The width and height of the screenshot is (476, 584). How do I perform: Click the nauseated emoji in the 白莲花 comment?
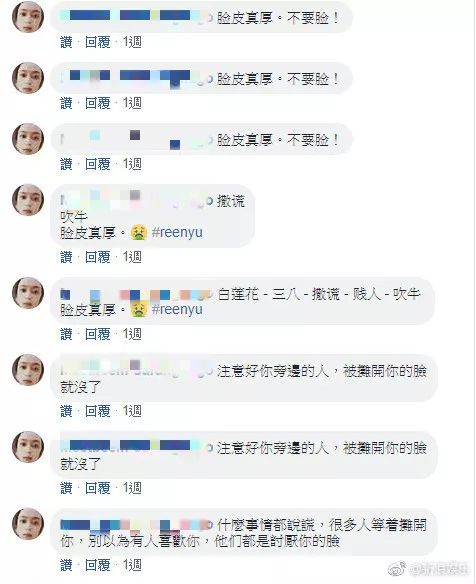tap(139, 309)
